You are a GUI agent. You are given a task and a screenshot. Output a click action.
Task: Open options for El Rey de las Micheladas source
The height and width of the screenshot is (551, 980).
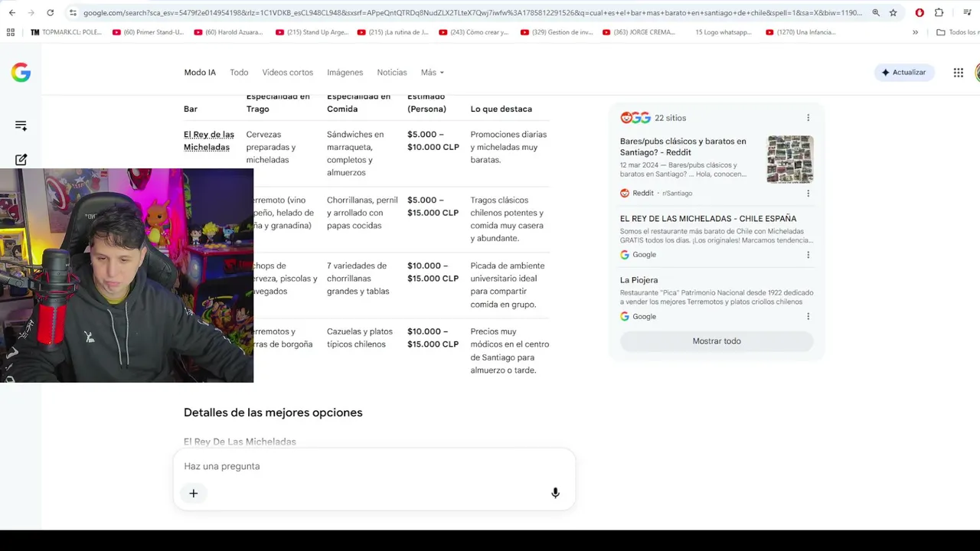pos(808,255)
